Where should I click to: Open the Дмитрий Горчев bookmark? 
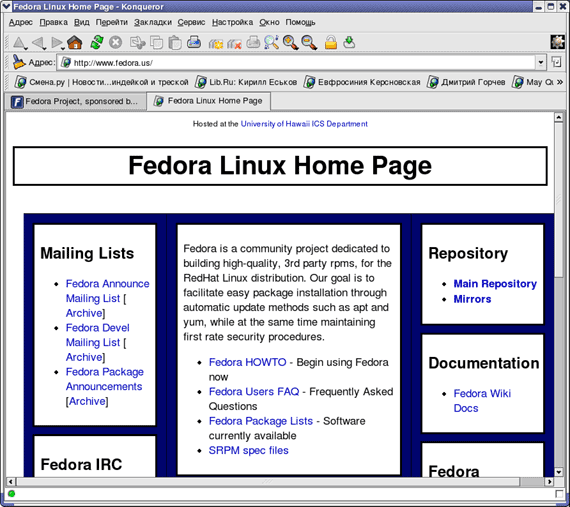pyautogui.click(x=466, y=82)
